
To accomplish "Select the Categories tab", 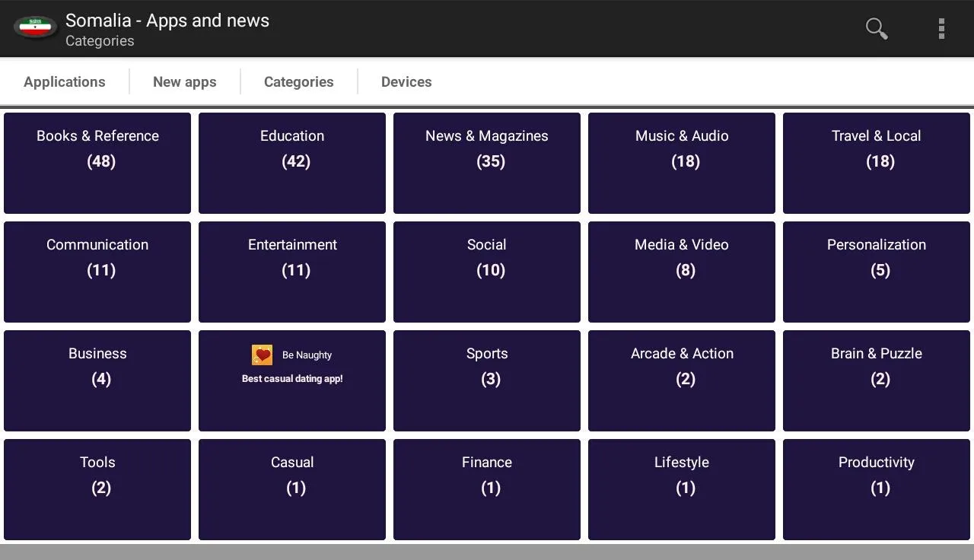I will 299,82.
